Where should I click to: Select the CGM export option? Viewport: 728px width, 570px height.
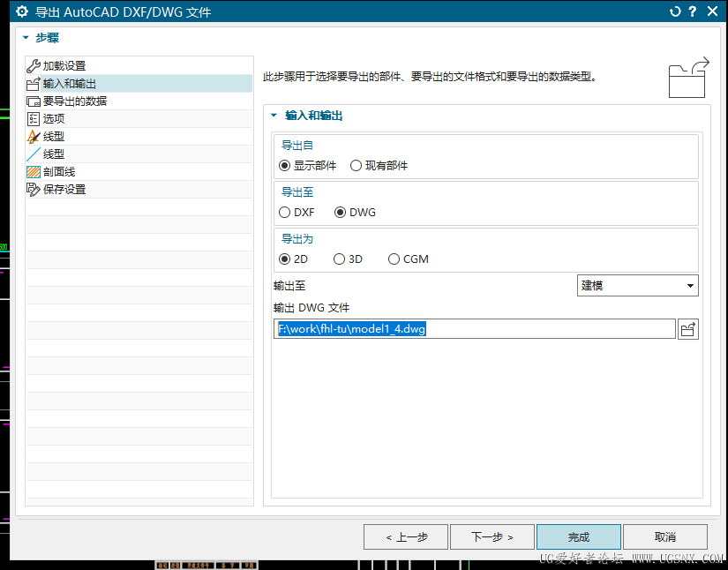(394, 259)
